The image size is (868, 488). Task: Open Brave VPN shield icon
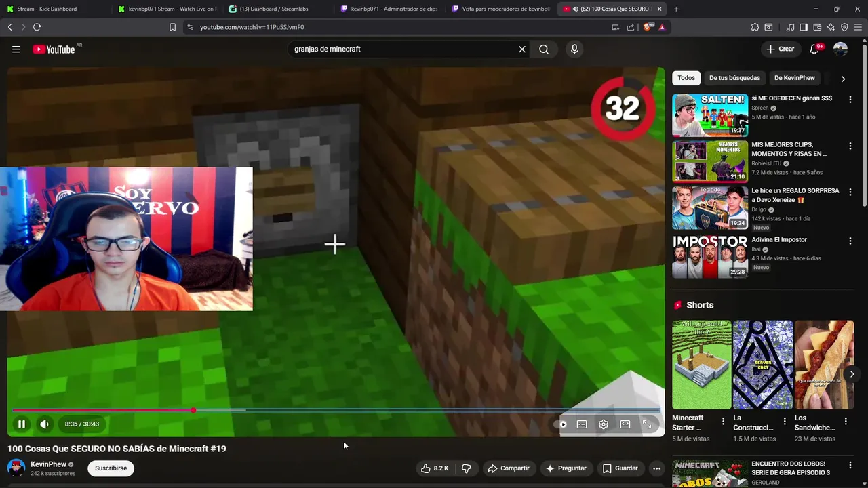click(844, 27)
